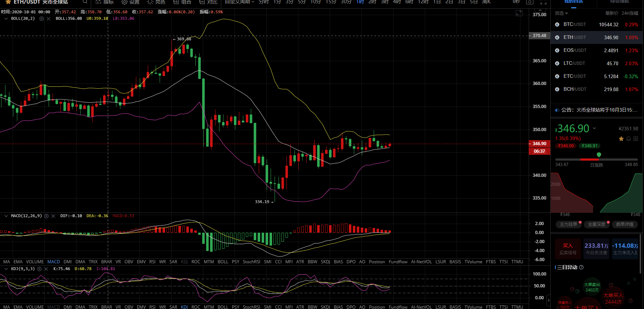Select BTC/USDT row in watchlist

coord(597,24)
